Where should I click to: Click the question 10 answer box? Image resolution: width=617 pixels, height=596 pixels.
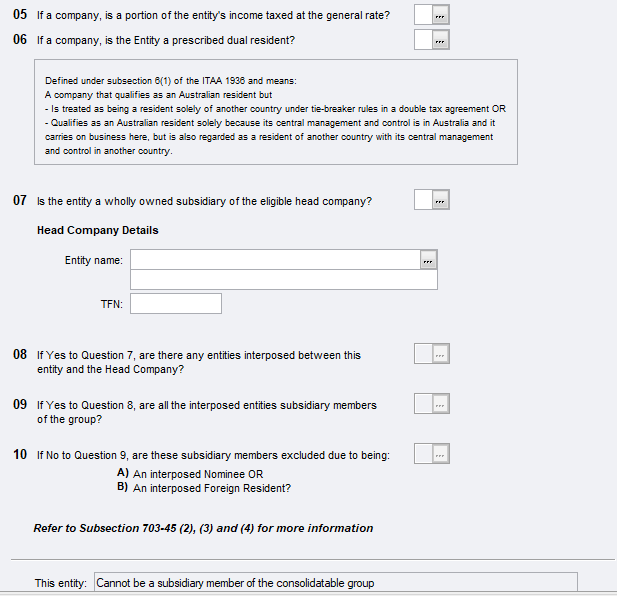pyautogui.click(x=423, y=454)
